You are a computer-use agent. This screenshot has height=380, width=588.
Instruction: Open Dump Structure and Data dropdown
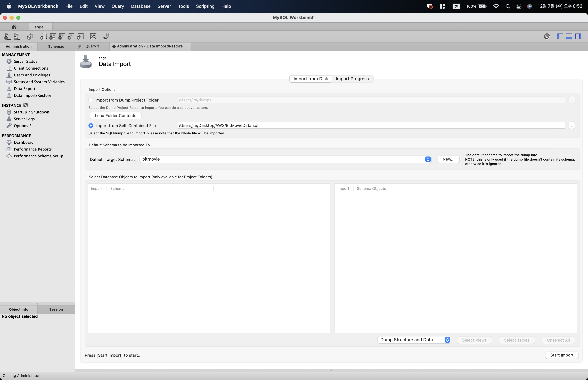pos(447,340)
